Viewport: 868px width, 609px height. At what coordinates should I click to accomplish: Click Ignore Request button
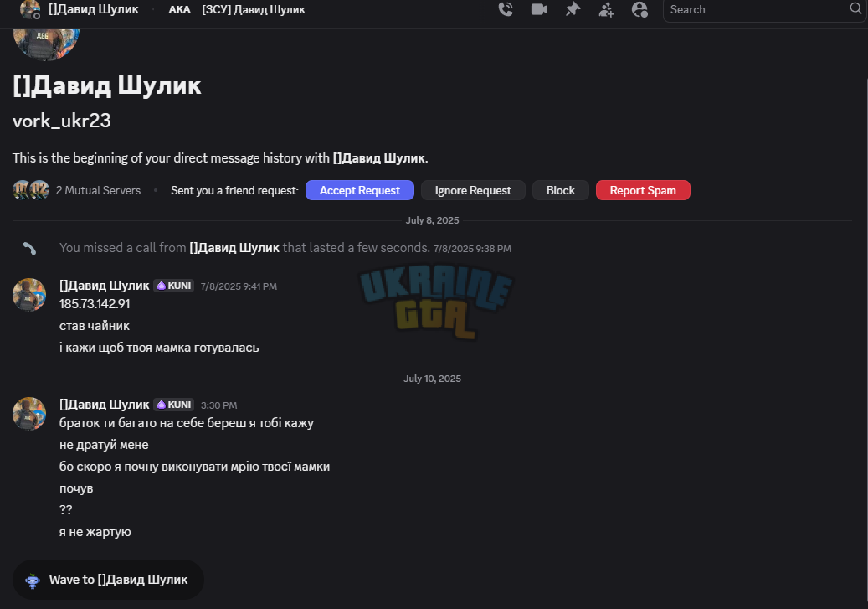point(473,190)
